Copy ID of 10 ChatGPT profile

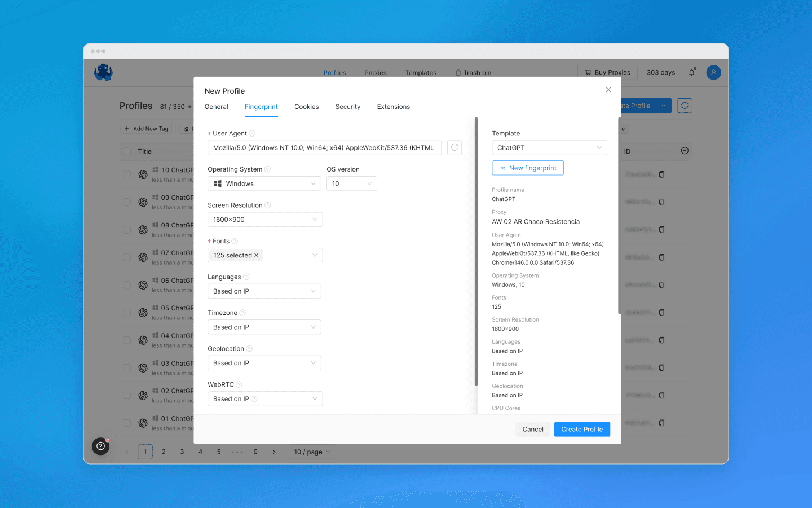pyautogui.click(x=661, y=174)
